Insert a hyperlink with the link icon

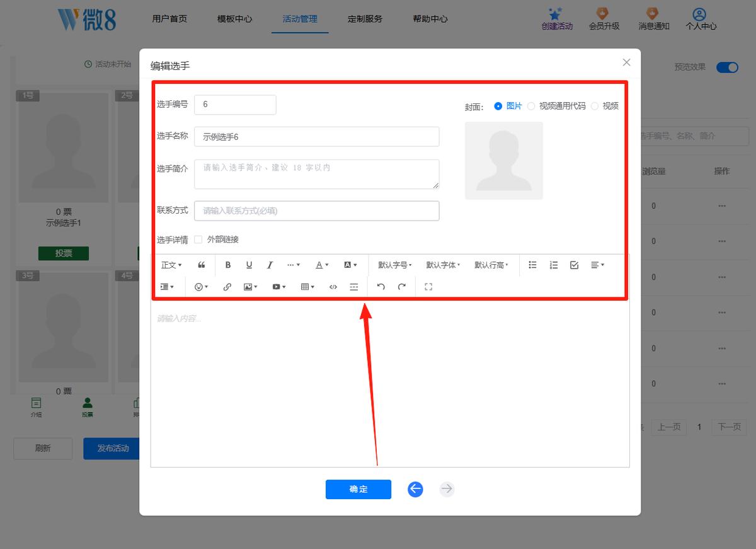(227, 287)
